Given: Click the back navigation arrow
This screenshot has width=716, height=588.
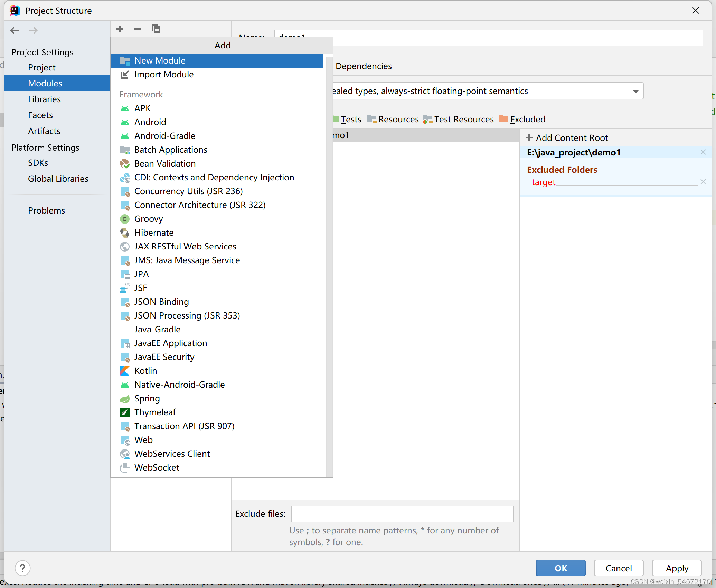Looking at the screenshot, I should coord(15,30).
